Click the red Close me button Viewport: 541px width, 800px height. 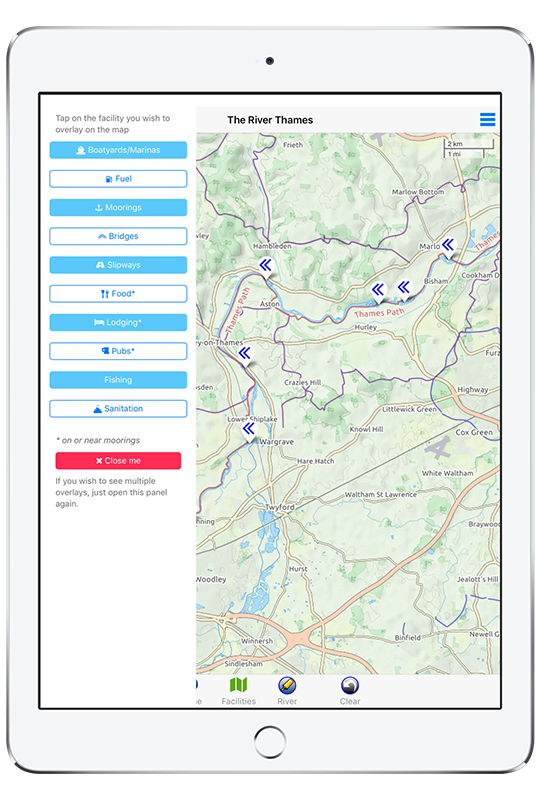pos(118,461)
